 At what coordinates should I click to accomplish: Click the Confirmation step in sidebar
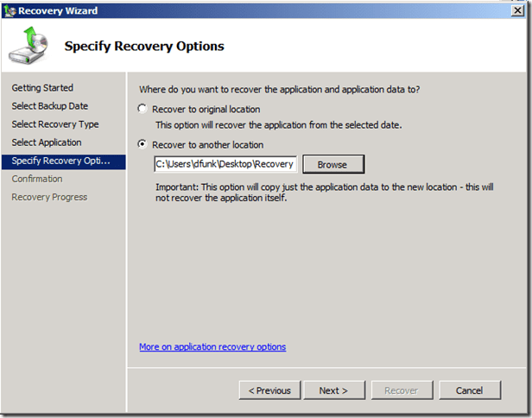point(37,179)
